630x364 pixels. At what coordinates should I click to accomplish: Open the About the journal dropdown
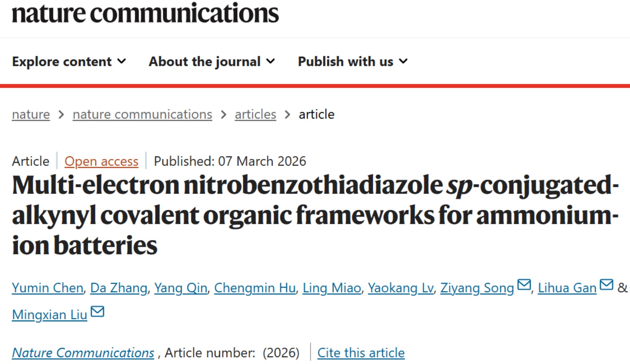click(212, 61)
